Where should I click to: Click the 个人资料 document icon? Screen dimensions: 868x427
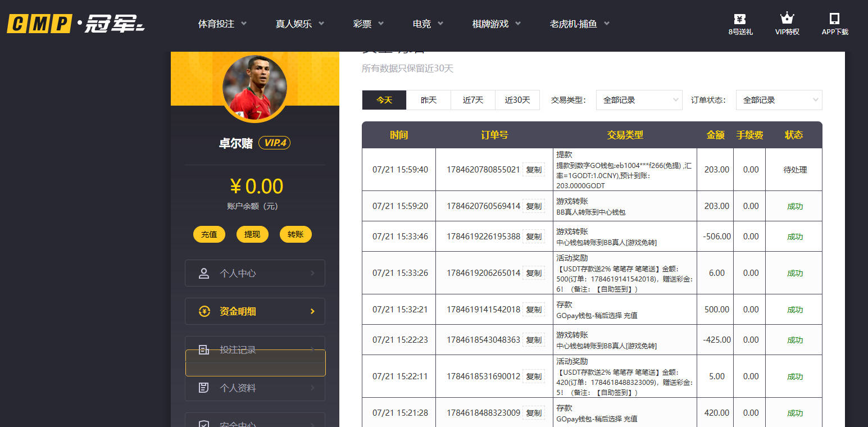click(204, 388)
